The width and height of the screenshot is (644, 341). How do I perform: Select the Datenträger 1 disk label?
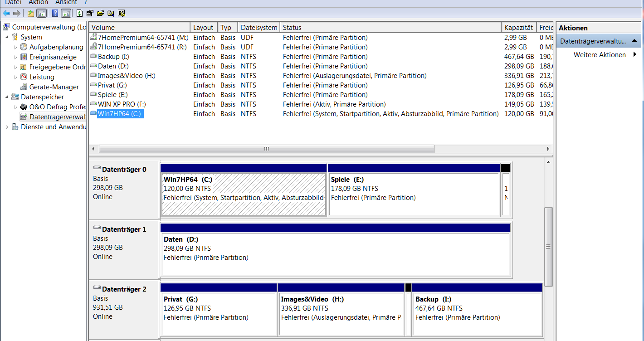pyautogui.click(x=124, y=229)
